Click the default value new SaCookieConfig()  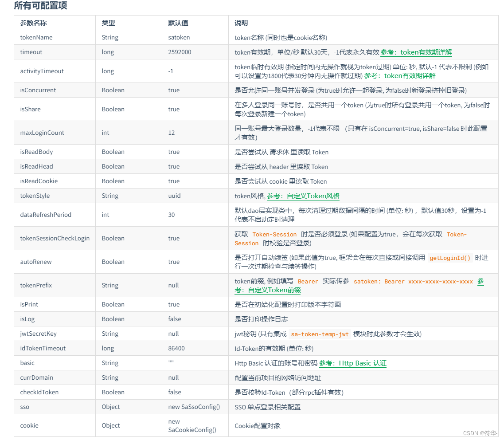click(192, 425)
